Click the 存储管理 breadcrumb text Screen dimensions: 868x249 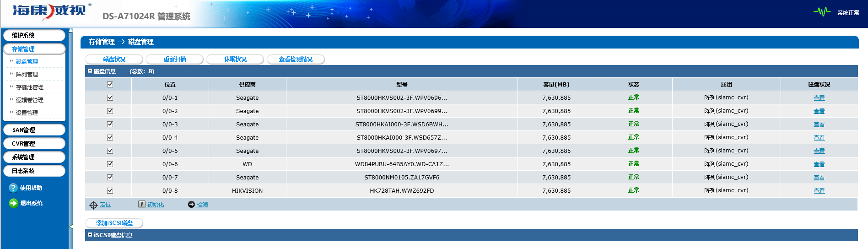coord(102,42)
